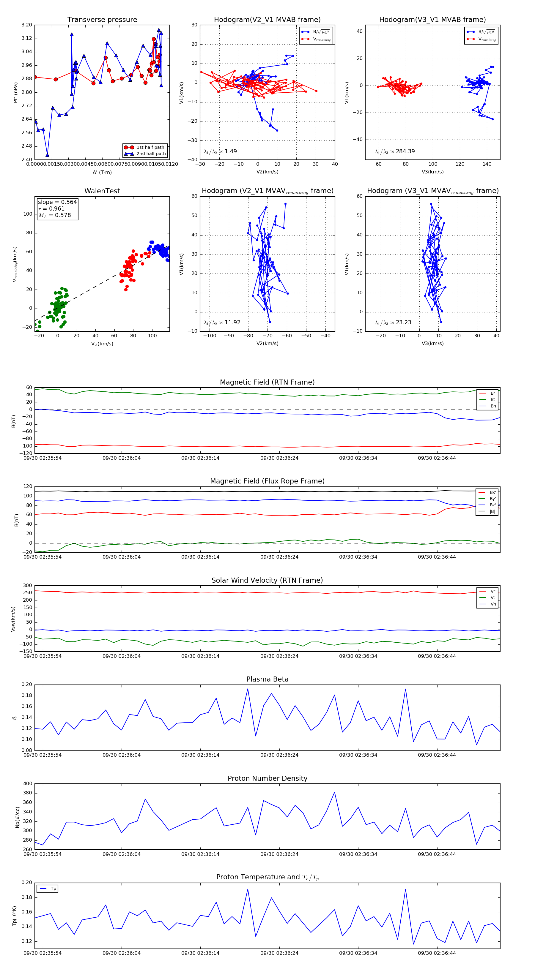Select the eigenvalue ratio '23.23' annotation
The width and height of the screenshot is (535, 980).
coord(393,323)
